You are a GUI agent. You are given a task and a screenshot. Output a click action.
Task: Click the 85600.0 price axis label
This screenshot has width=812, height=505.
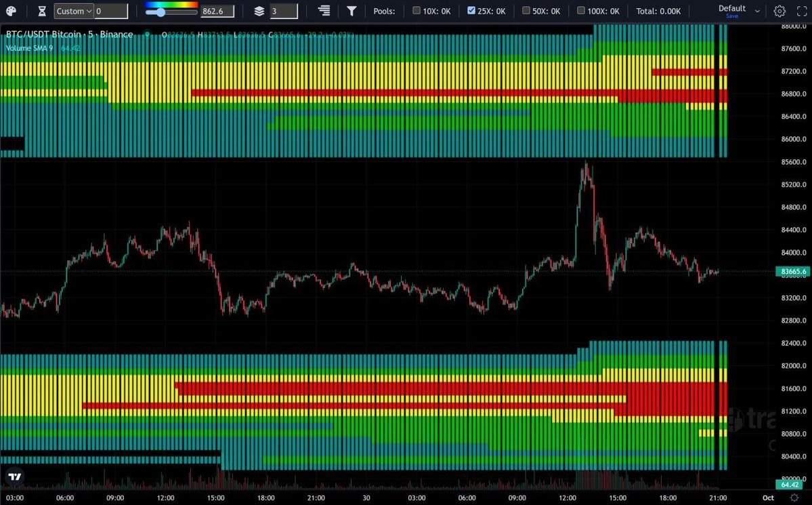(x=793, y=162)
